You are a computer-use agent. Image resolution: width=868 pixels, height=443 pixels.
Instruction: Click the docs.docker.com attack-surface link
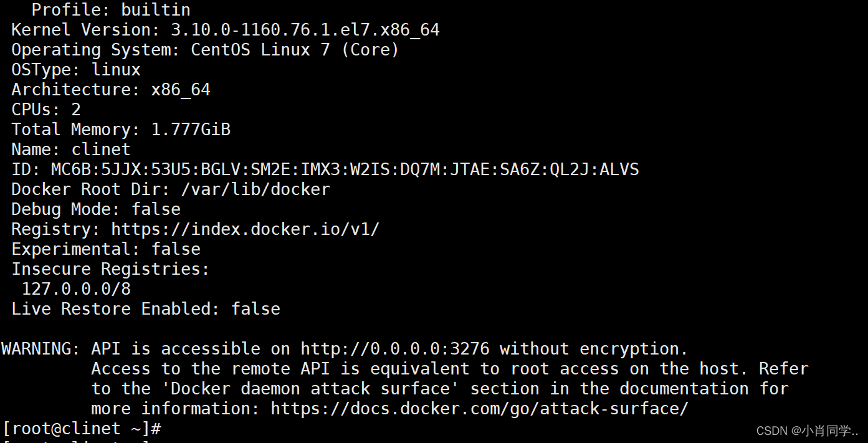click(x=479, y=409)
